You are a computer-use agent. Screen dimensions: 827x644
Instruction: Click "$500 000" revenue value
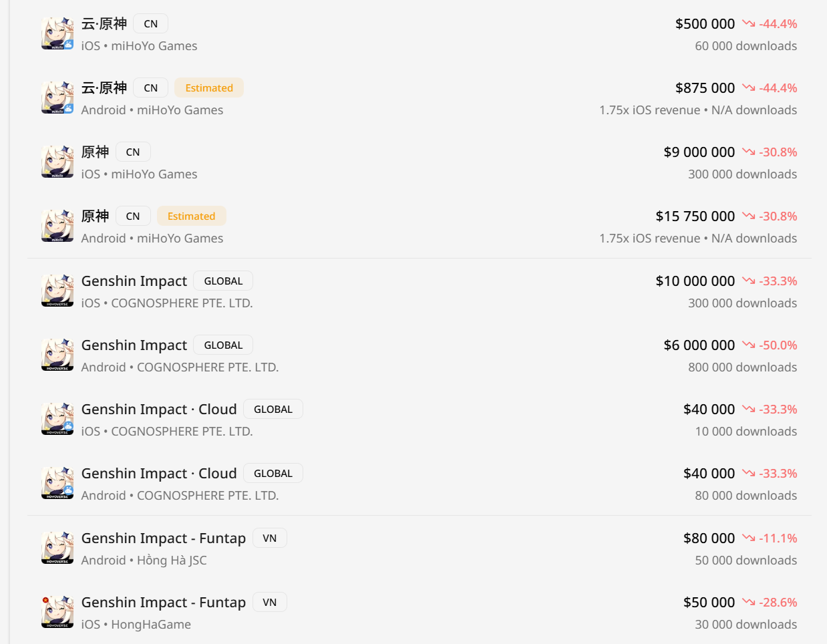click(x=705, y=24)
